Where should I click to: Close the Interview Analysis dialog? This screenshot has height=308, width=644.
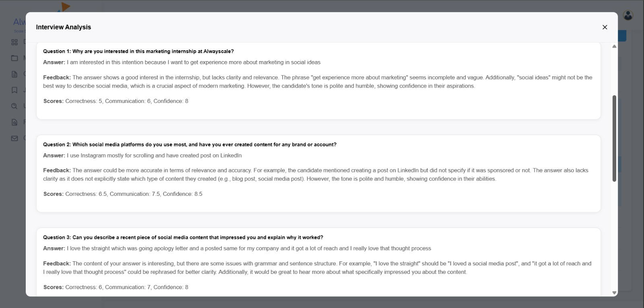[x=605, y=27]
